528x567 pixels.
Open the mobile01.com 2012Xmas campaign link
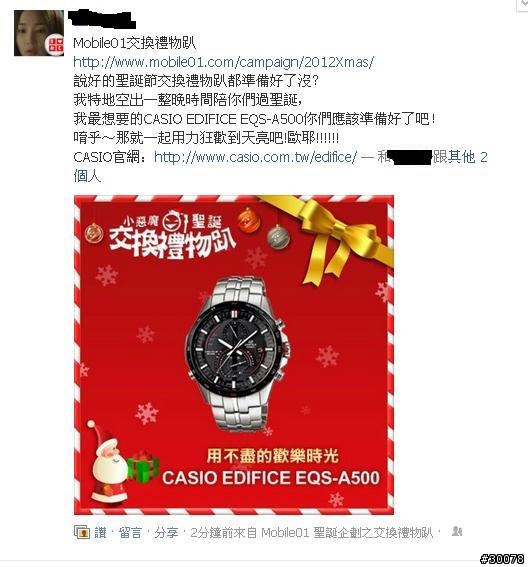[223, 62]
